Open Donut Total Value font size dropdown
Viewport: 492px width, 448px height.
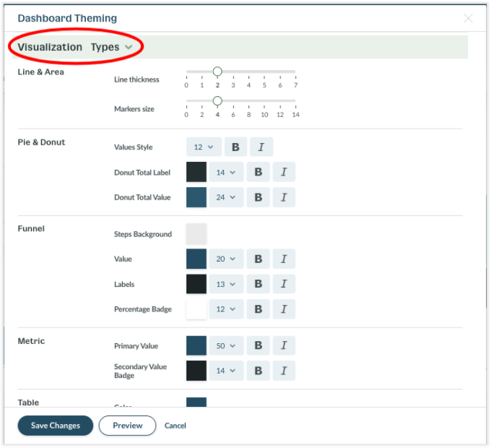pyautogui.click(x=226, y=197)
